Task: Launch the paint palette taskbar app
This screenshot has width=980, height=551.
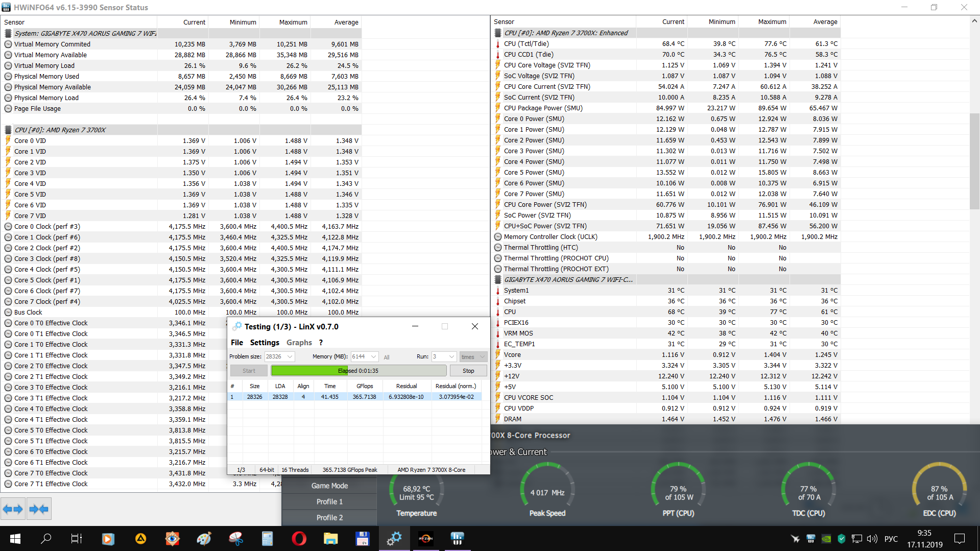Action: 204,538
